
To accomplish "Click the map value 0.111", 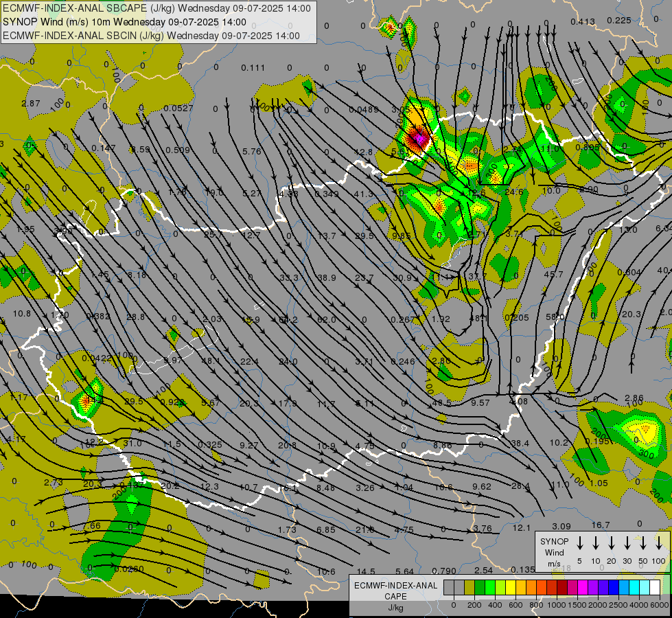I will pos(253,68).
